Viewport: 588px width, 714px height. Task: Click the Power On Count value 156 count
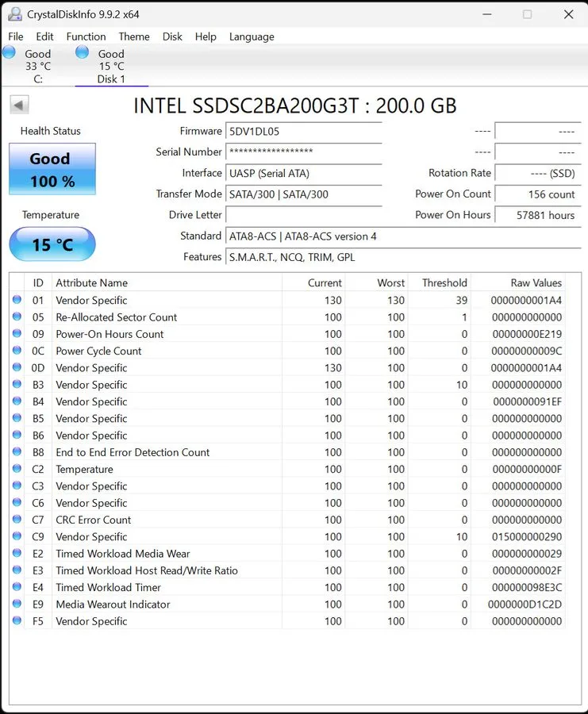click(538, 194)
